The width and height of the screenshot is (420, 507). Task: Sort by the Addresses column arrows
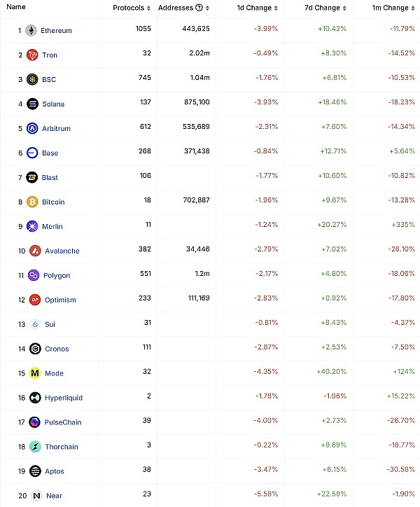click(209, 8)
